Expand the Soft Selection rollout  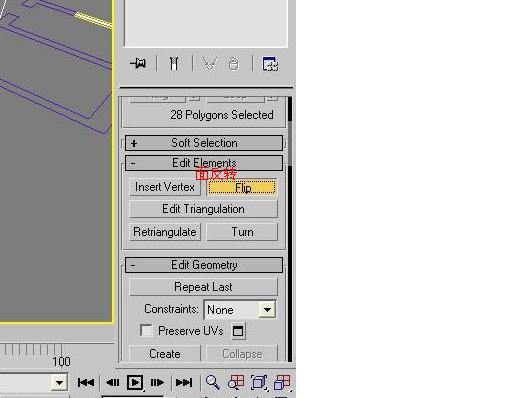(204, 143)
